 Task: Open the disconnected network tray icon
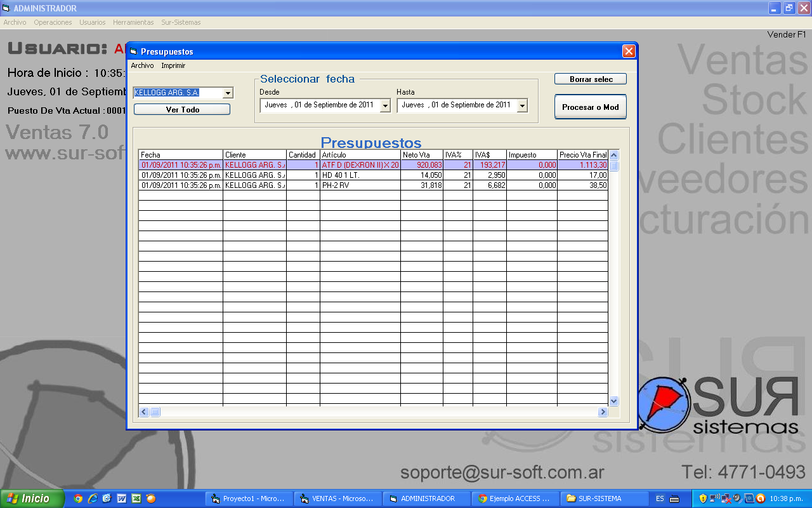(x=726, y=498)
